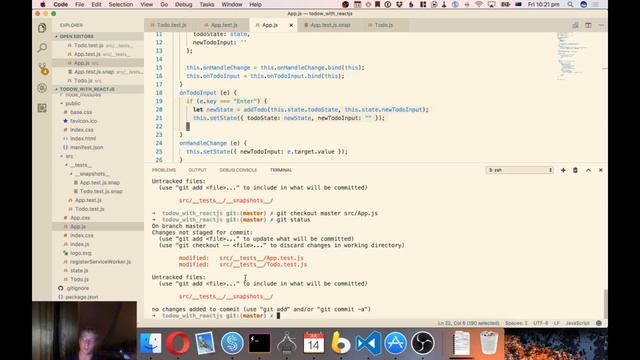Open the Debug view in activity bar
This screenshot has height=360, width=640.
point(42,88)
